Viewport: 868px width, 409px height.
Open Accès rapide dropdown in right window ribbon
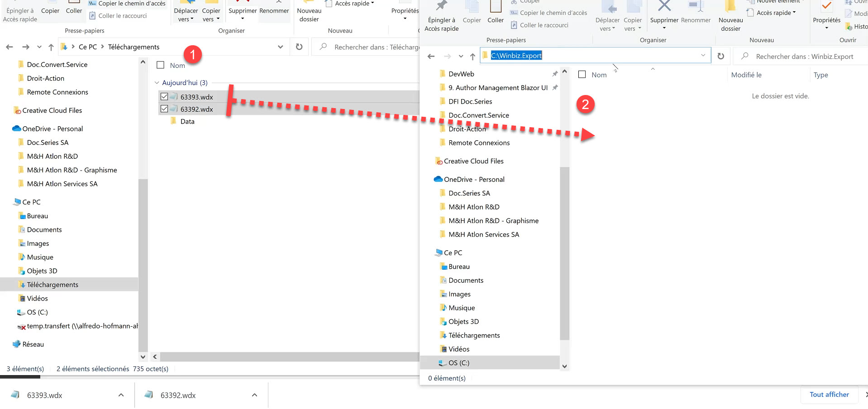coord(772,13)
